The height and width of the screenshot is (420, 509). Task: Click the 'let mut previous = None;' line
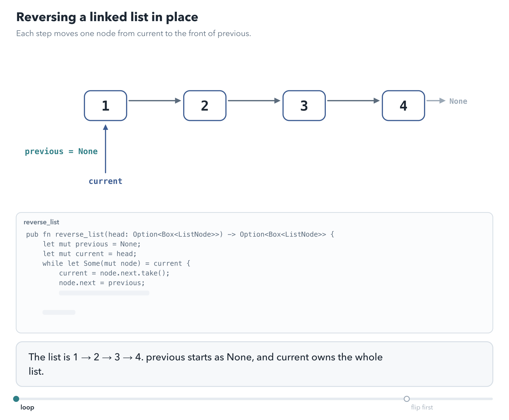[x=92, y=244]
